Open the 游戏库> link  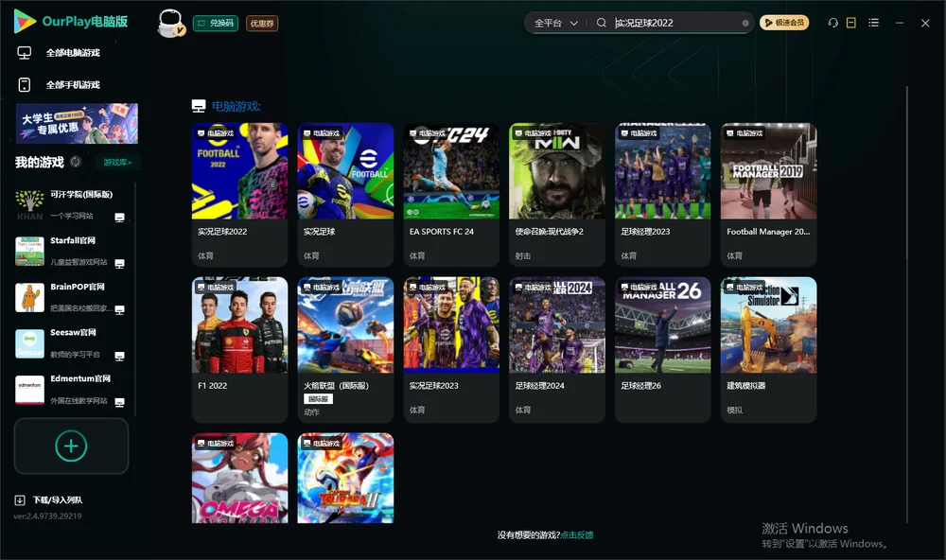point(117,163)
